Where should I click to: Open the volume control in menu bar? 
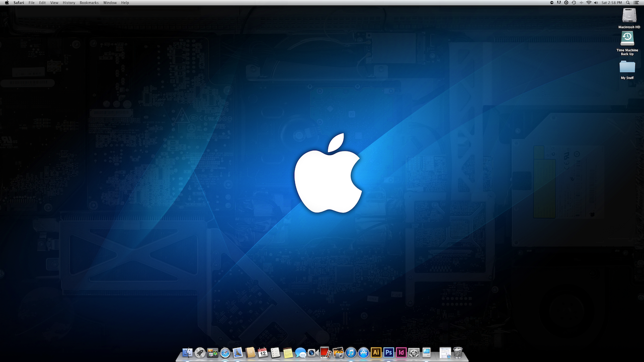(x=596, y=3)
